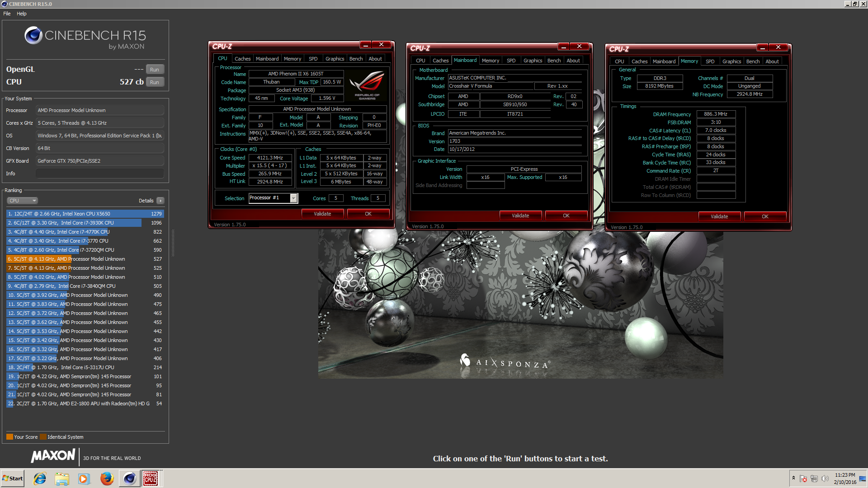Open Memory tab in middle CPU-Z window
This screenshot has width=868, height=488.
coord(491,61)
